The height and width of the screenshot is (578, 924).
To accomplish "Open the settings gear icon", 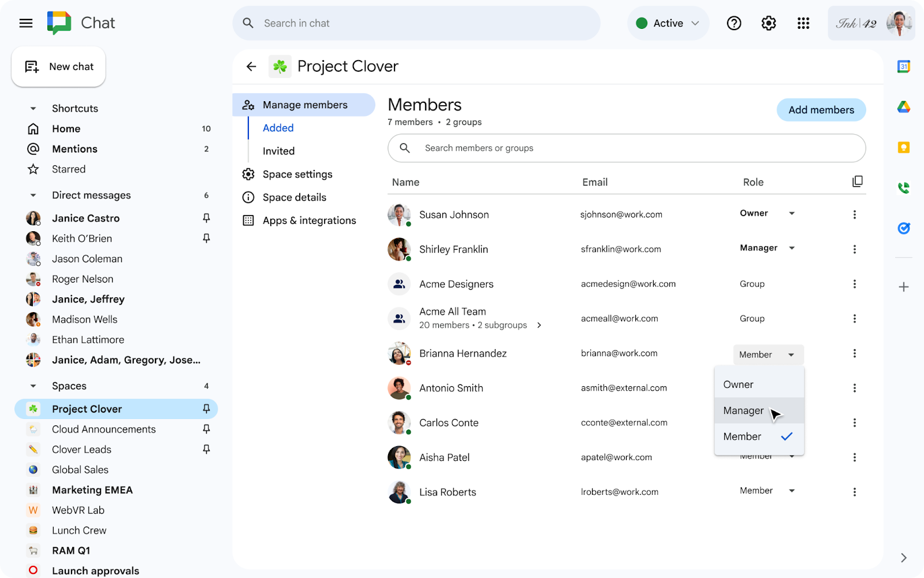I will [x=769, y=23].
